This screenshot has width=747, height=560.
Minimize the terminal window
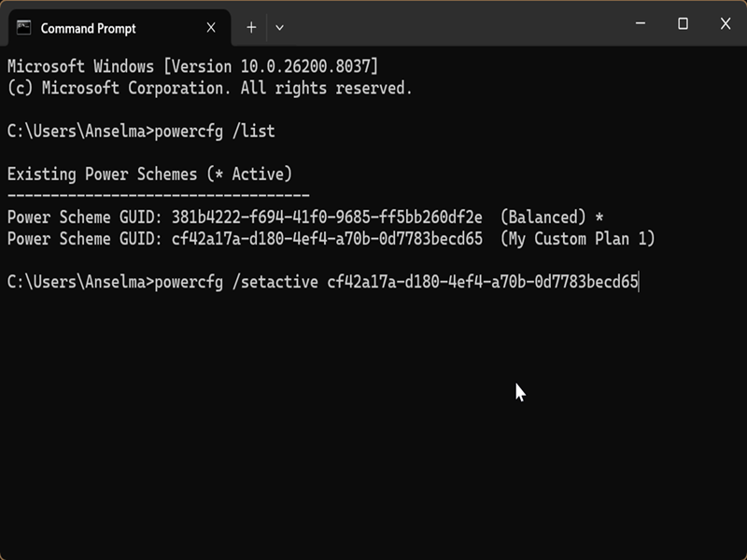641,24
